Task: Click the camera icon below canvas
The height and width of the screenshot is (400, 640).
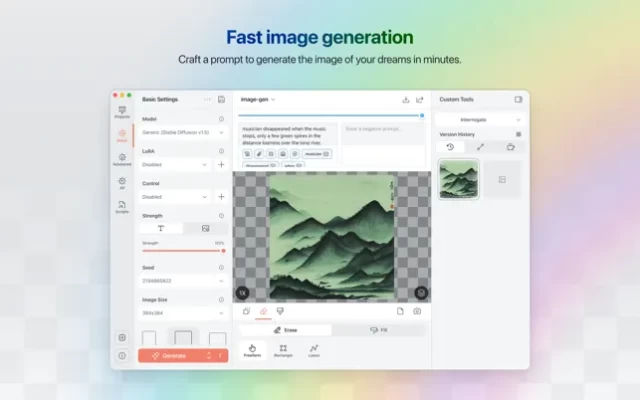Action: [417, 311]
